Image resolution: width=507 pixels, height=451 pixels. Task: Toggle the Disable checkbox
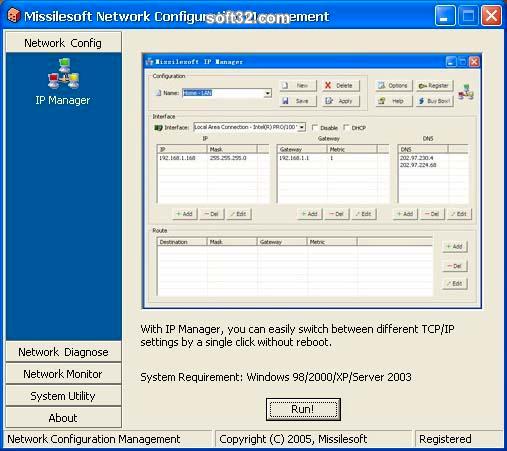pos(314,128)
